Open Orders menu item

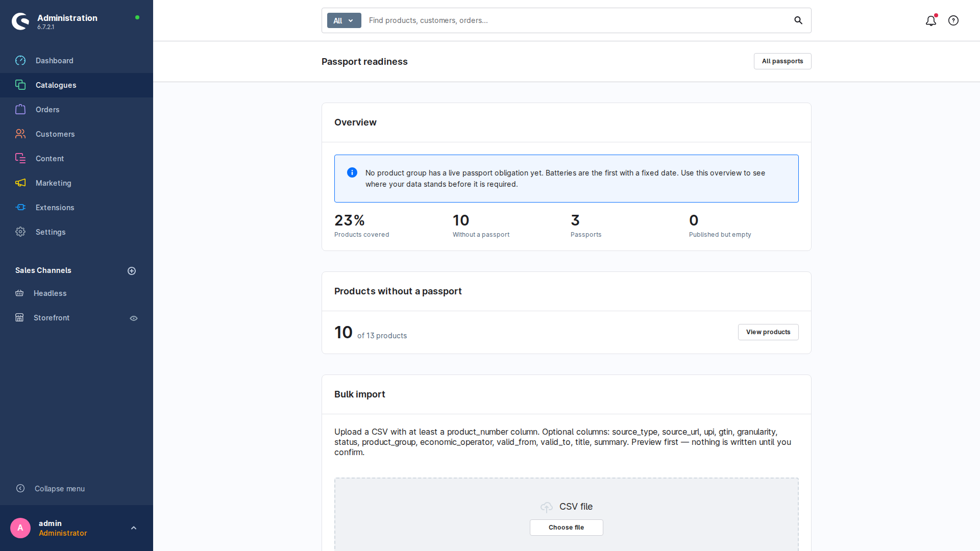coord(77,110)
